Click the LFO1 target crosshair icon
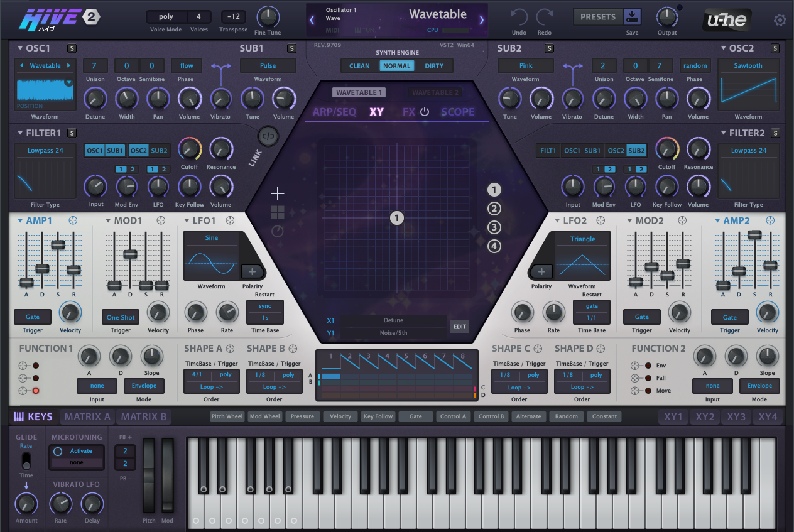794x532 pixels. (230, 220)
